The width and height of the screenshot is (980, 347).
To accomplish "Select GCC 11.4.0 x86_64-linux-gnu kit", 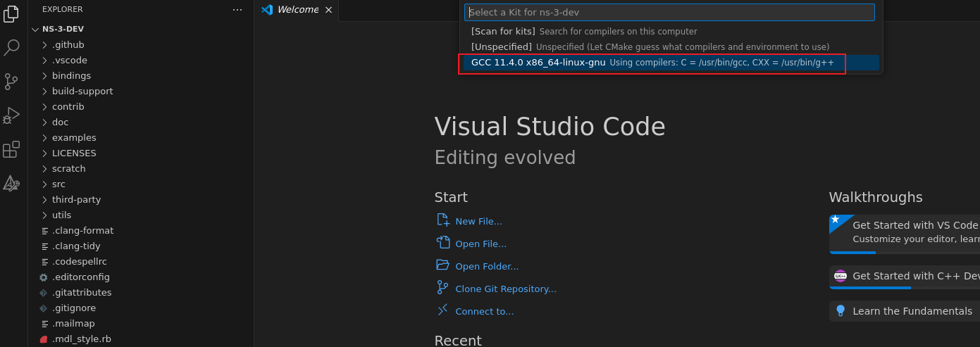I will click(x=671, y=63).
